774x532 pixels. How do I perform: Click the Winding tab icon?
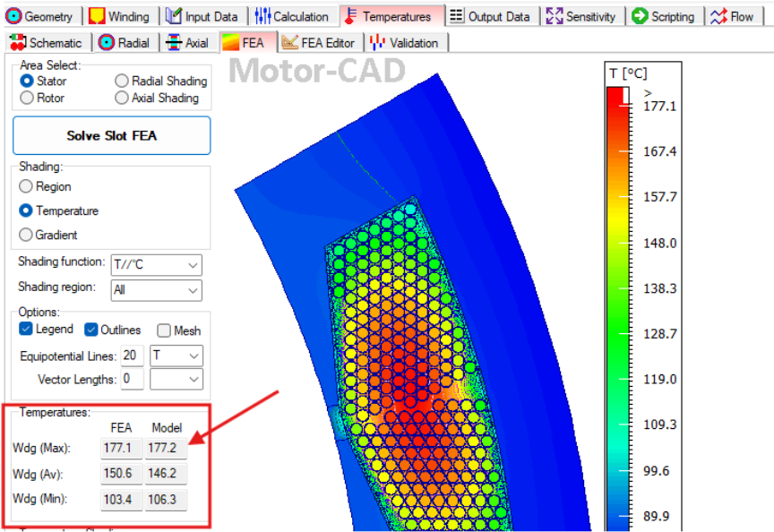tap(97, 16)
